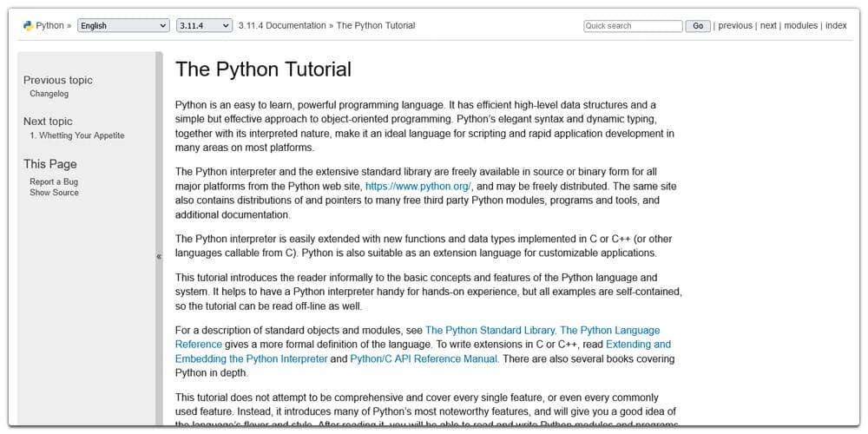Open The Python Standard Library link

pyautogui.click(x=491, y=331)
